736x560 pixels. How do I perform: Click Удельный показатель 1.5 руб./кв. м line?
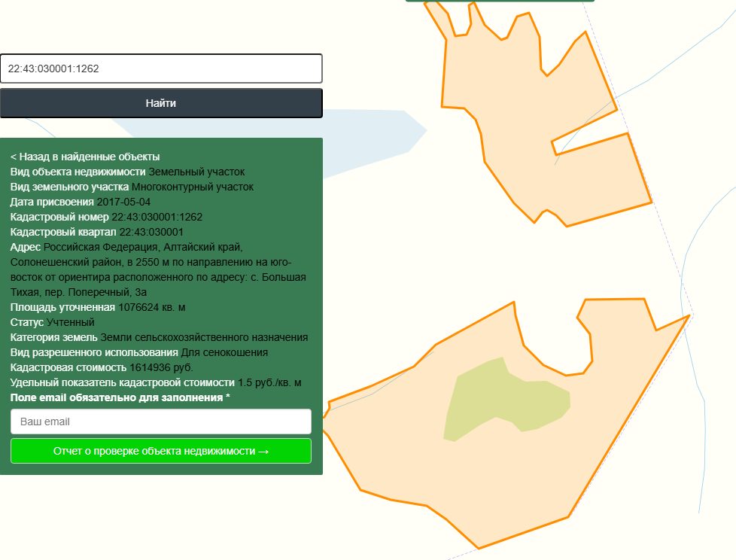[x=156, y=382]
